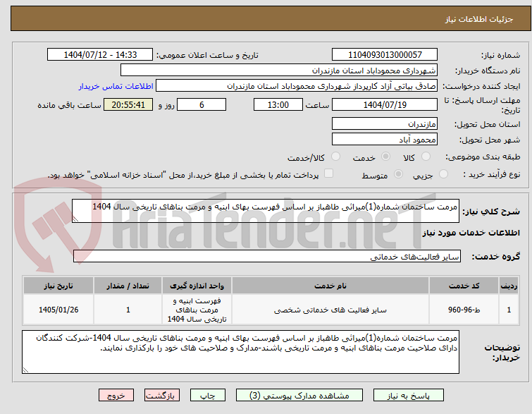
Task: Select the کالا radio button
Action: (x=426, y=157)
